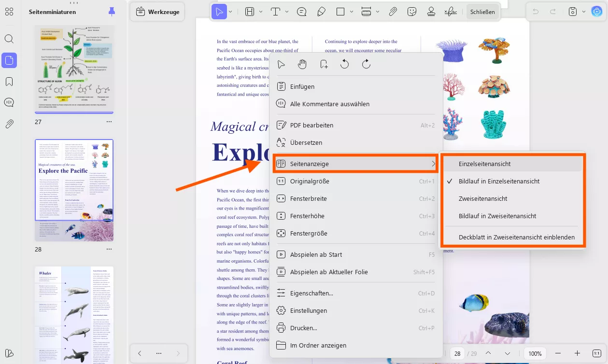608x364 pixels.
Task: Choose Alle Kommentare auswählen
Action: click(355, 104)
